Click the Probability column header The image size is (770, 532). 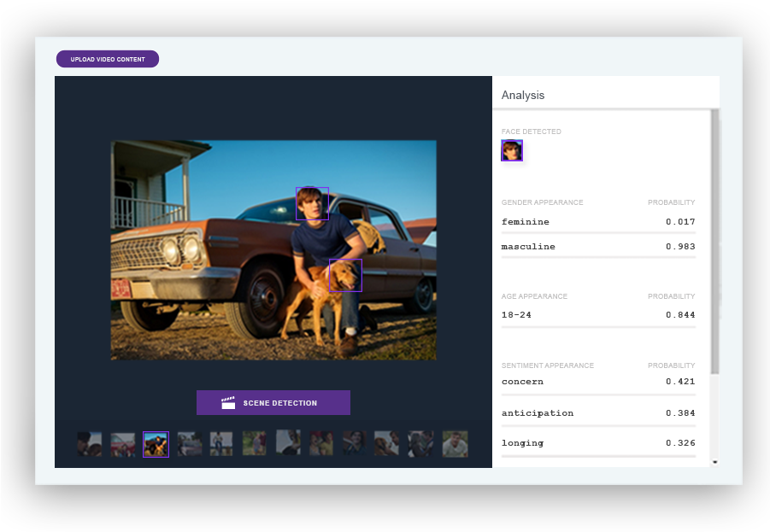(672, 202)
